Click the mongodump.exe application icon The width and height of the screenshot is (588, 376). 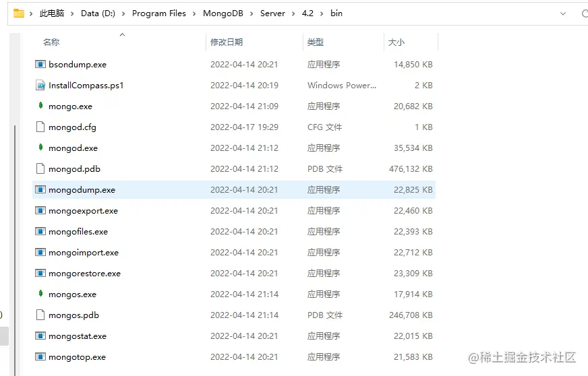click(x=40, y=190)
